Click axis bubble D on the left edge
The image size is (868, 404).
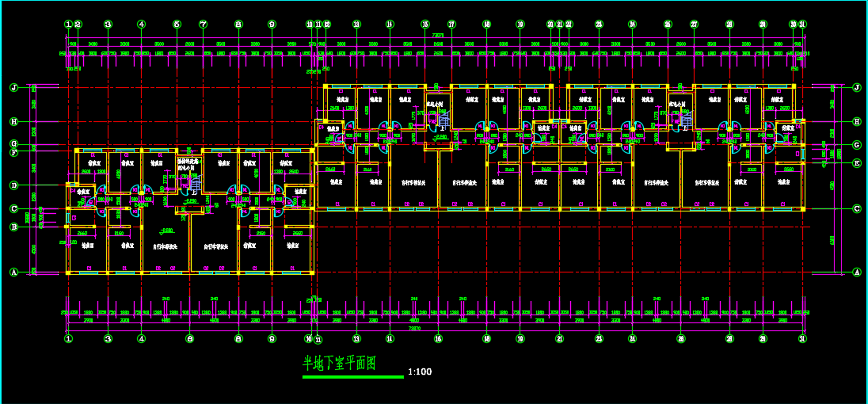pyautogui.click(x=13, y=185)
